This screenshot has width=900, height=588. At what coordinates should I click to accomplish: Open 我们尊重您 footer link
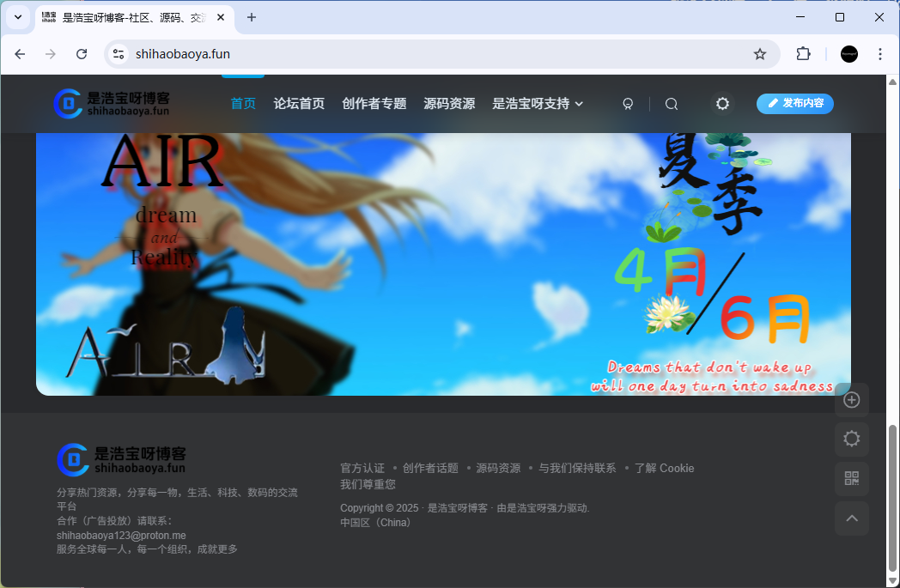(368, 484)
